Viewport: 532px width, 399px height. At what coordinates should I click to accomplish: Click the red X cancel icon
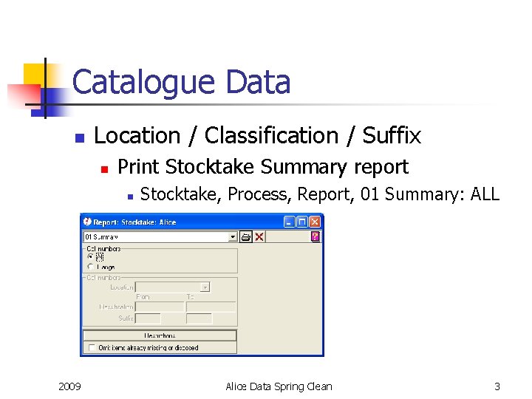tap(259, 236)
